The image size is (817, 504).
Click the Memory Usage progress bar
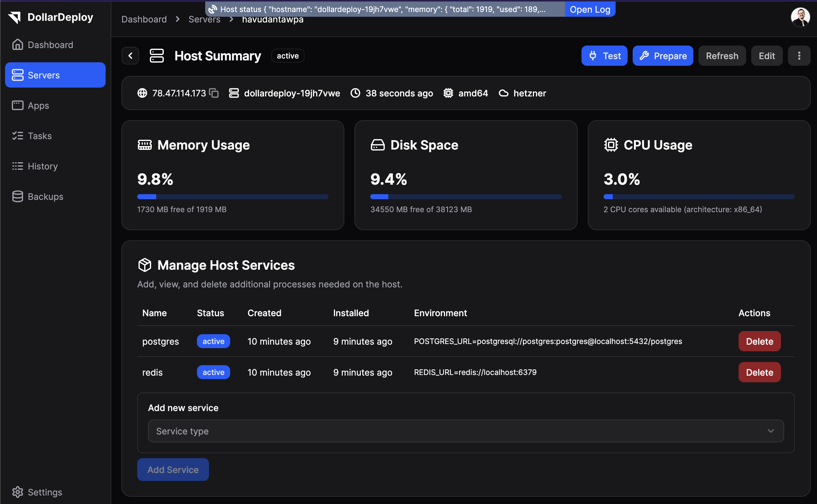(x=233, y=197)
